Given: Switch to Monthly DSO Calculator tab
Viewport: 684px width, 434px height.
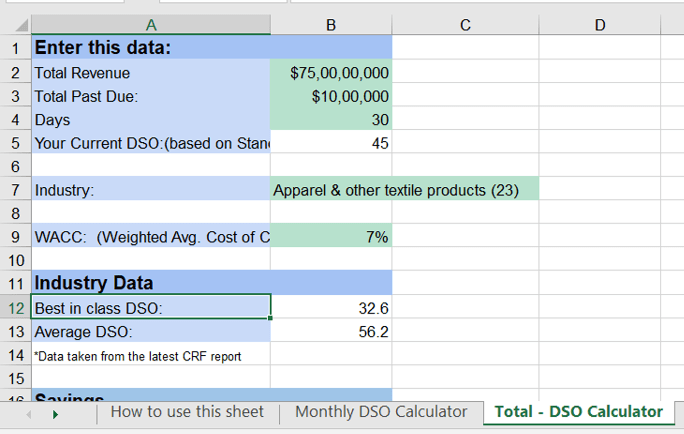Looking at the screenshot, I should click(x=381, y=412).
